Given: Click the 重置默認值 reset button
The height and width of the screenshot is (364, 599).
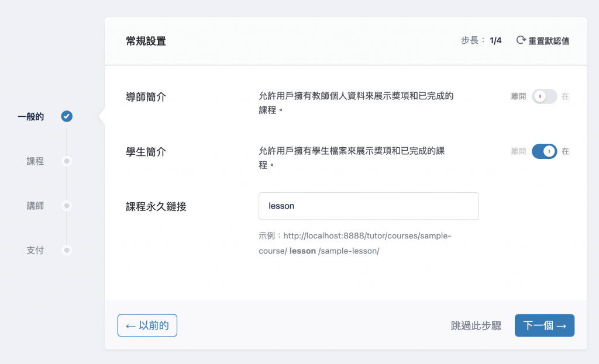Looking at the screenshot, I should click(x=542, y=40).
